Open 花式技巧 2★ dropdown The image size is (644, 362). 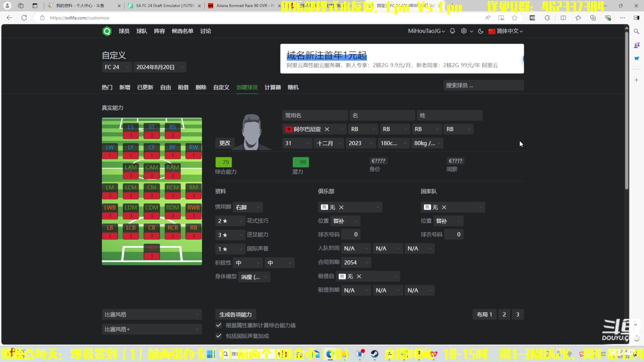[230, 221]
